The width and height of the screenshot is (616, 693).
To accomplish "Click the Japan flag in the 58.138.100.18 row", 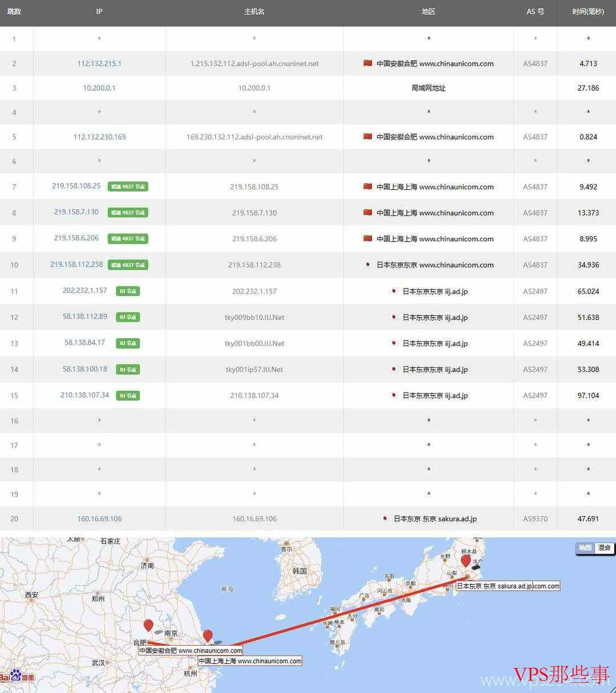I will point(394,369).
